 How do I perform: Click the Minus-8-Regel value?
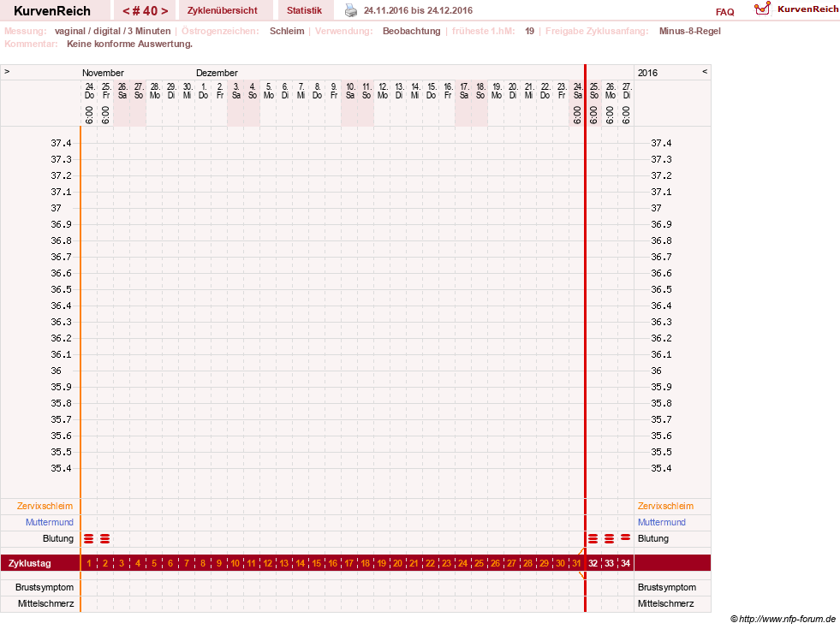point(690,31)
